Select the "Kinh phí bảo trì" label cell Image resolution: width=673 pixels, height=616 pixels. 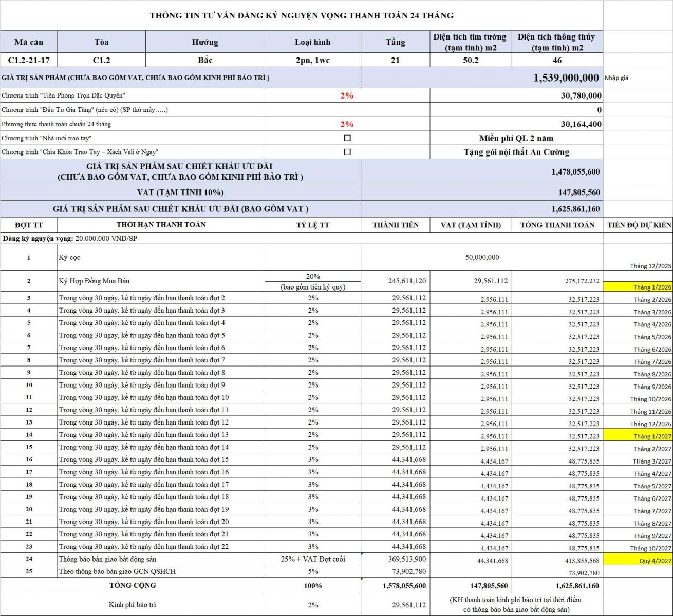[132, 605]
